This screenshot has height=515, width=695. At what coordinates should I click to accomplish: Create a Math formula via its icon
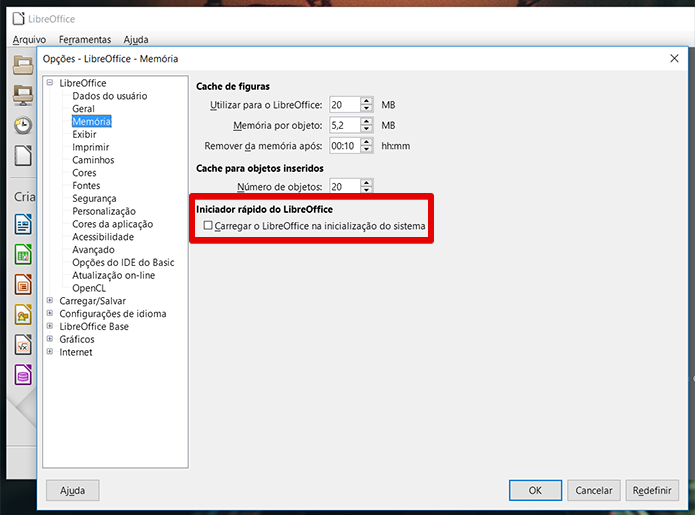(23, 344)
